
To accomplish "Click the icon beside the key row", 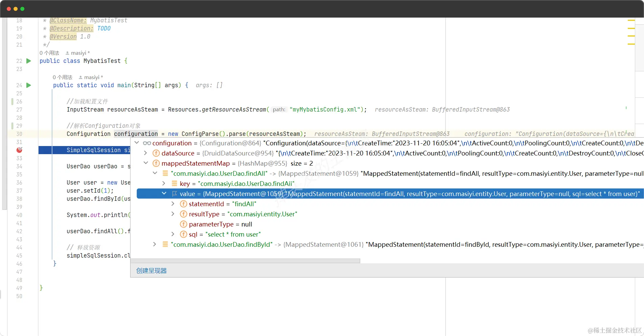I will (x=174, y=184).
